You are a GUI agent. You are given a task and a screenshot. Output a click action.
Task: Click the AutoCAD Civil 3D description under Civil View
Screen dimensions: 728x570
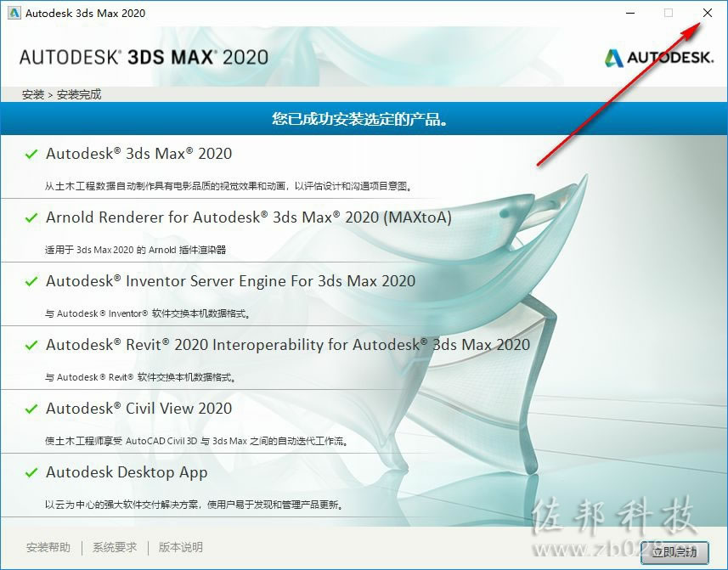(x=197, y=441)
